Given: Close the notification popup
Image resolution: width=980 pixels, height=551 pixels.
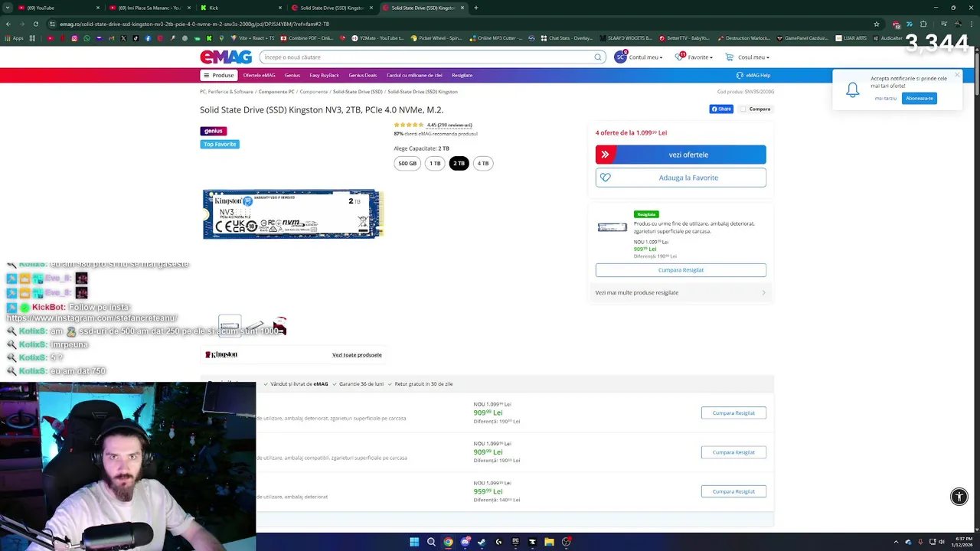Looking at the screenshot, I should click(x=956, y=75).
